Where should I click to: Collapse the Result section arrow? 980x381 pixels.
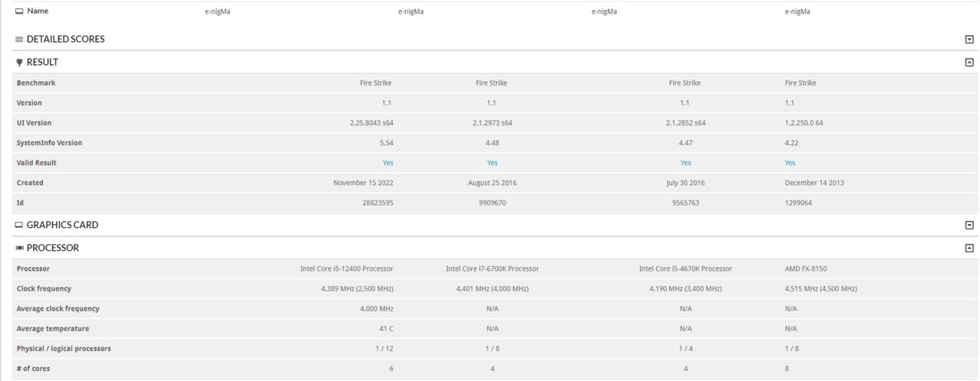pyautogui.click(x=969, y=62)
